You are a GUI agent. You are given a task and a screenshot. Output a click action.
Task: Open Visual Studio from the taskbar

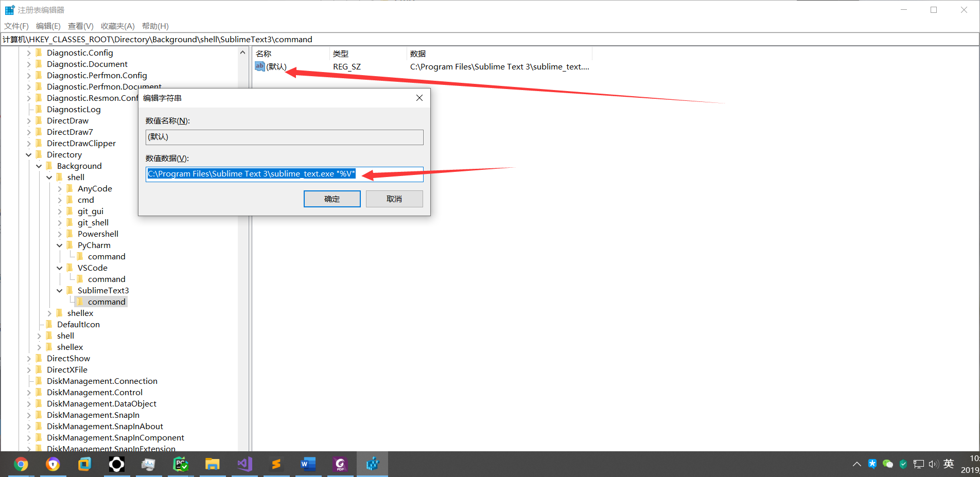pos(244,464)
